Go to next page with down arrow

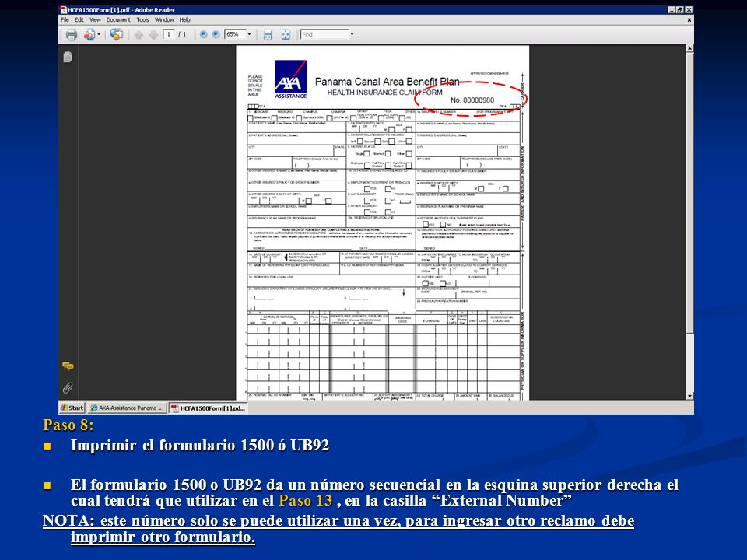pos(153,34)
